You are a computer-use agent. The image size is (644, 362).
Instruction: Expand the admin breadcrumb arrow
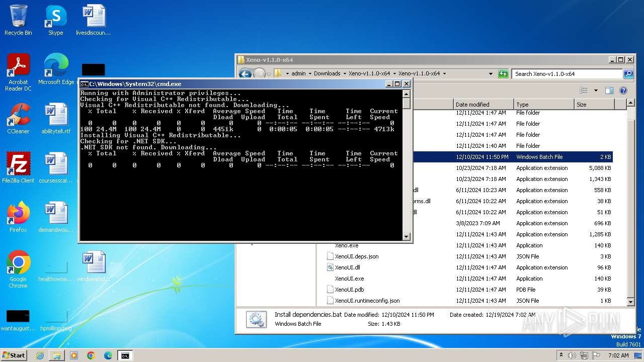click(x=309, y=73)
